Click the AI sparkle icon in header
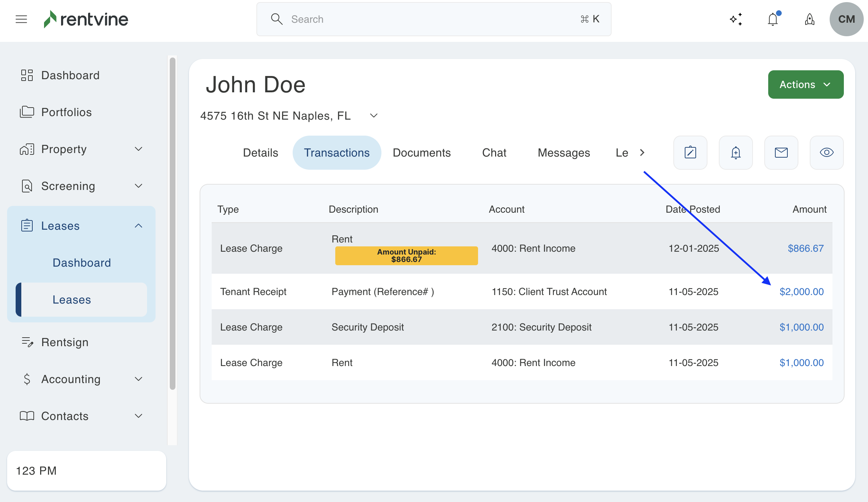This screenshot has width=868, height=502. pos(736,19)
